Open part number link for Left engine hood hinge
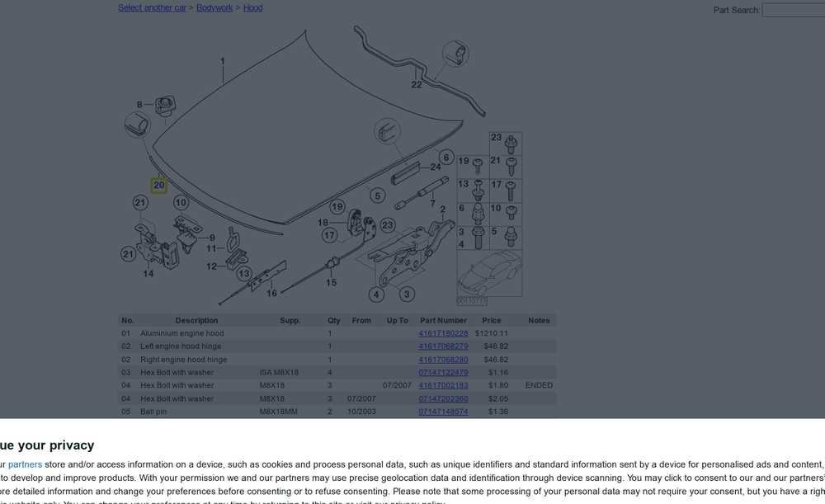Image resolution: width=825 pixels, height=504 pixels. click(x=443, y=346)
